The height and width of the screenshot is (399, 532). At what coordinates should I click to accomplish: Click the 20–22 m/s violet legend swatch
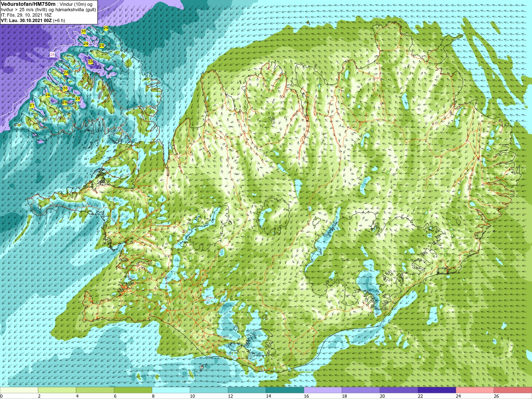(x=399, y=390)
